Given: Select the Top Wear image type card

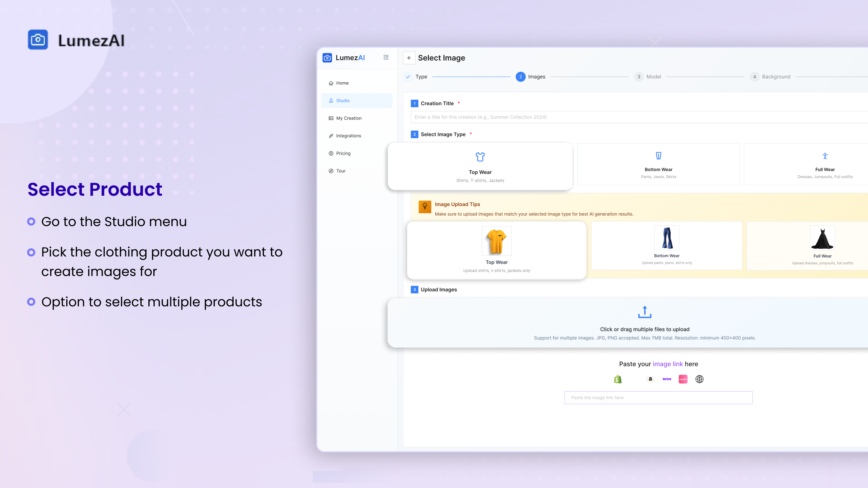Looking at the screenshot, I should [480, 166].
